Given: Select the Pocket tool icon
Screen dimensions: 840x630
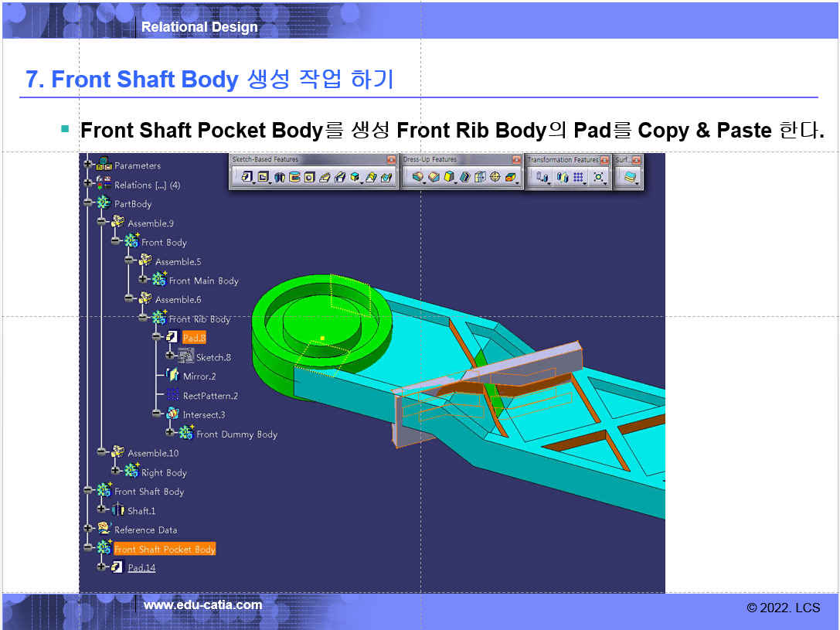Looking at the screenshot, I should click(264, 178).
